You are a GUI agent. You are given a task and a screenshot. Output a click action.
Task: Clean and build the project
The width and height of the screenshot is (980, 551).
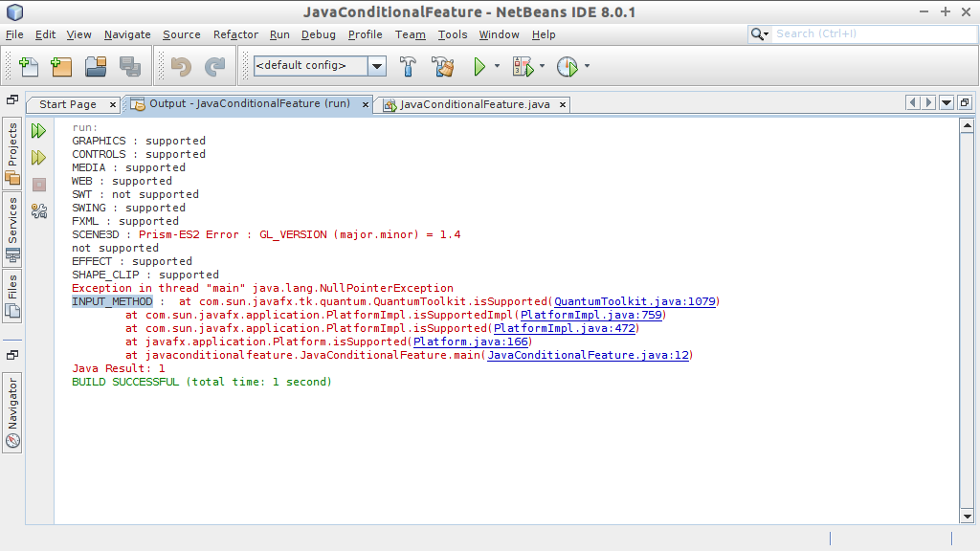[442, 67]
